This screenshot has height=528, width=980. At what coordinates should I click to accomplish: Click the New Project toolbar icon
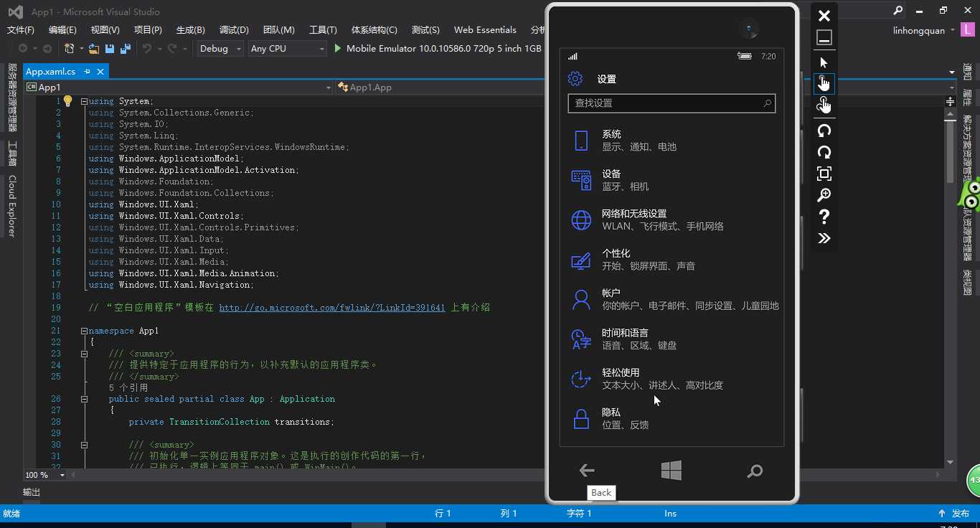click(x=69, y=49)
